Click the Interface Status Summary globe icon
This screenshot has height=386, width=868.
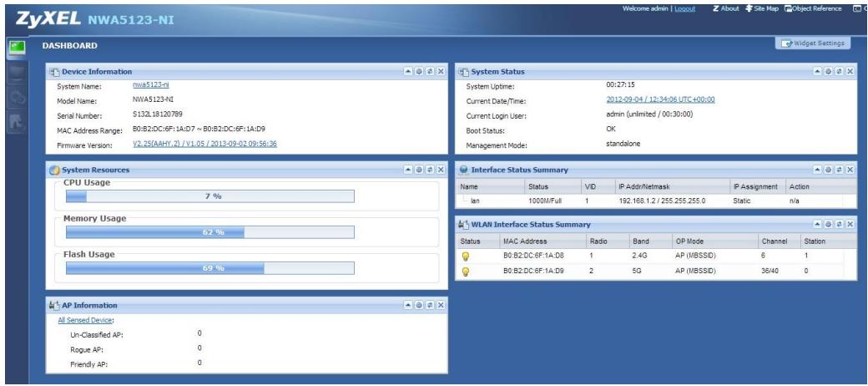(464, 170)
